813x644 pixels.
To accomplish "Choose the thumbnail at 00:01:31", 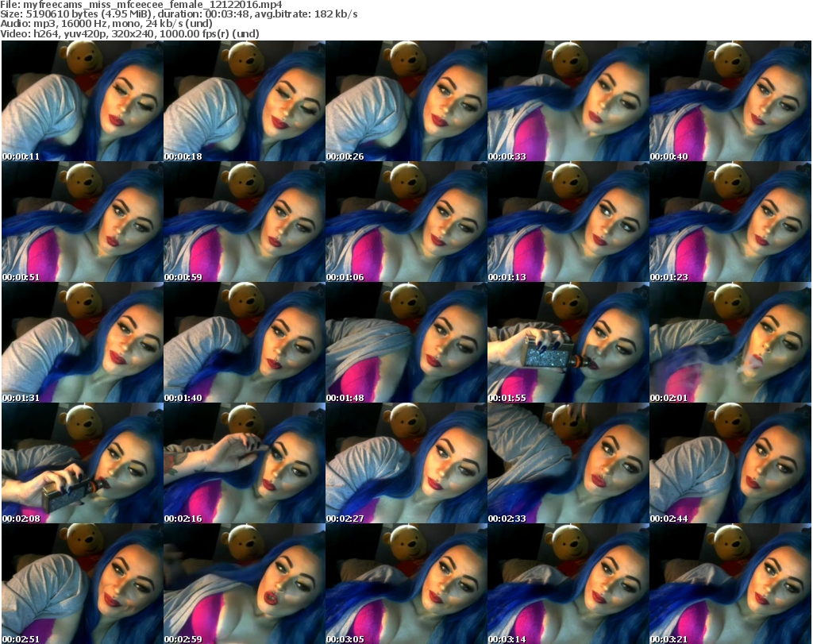I will pyautogui.click(x=83, y=343).
